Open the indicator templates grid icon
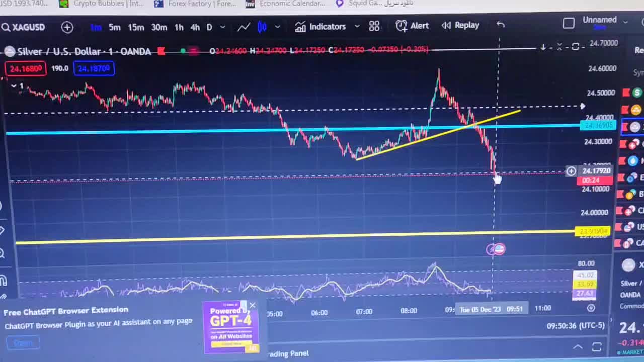The width and height of the screenshot is (644, 362). 374,26
